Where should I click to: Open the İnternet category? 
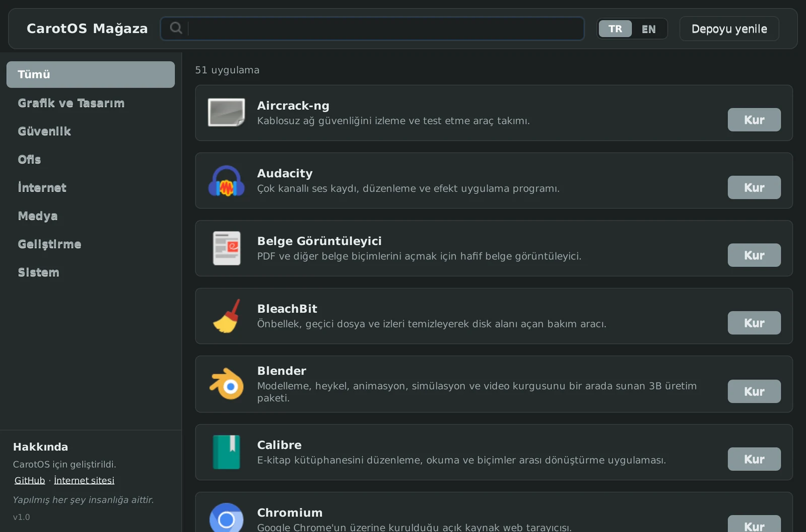point(91,187)
